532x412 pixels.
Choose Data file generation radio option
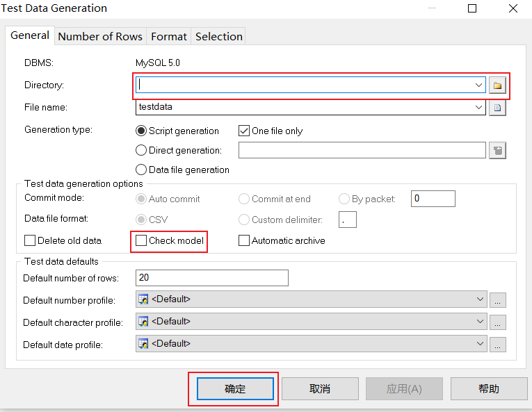(x=141, y=170)
